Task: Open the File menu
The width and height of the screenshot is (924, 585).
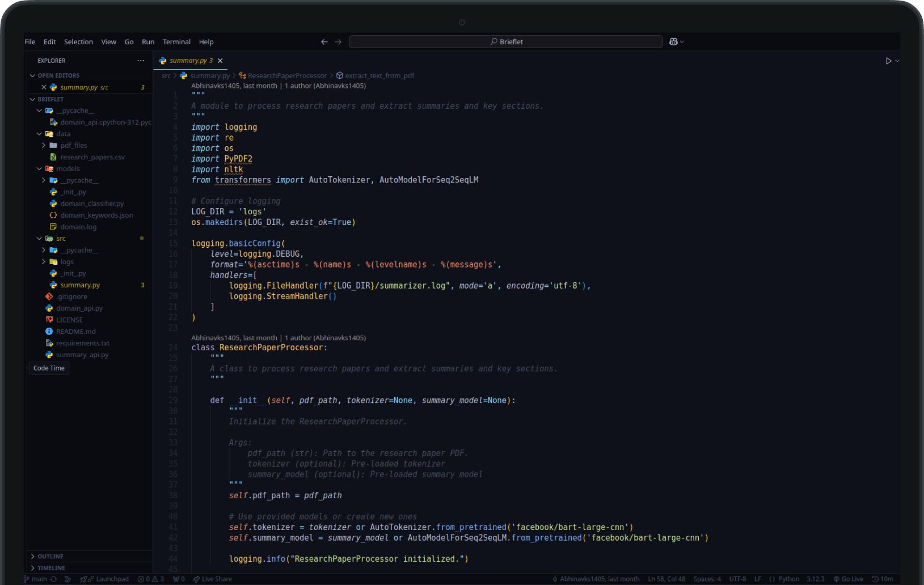Action: pos(30,42)
